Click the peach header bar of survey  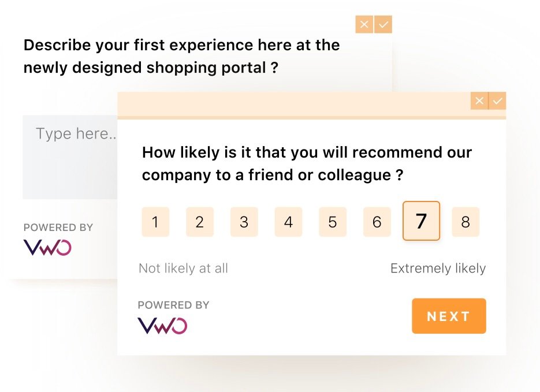[x=294, y=104]
